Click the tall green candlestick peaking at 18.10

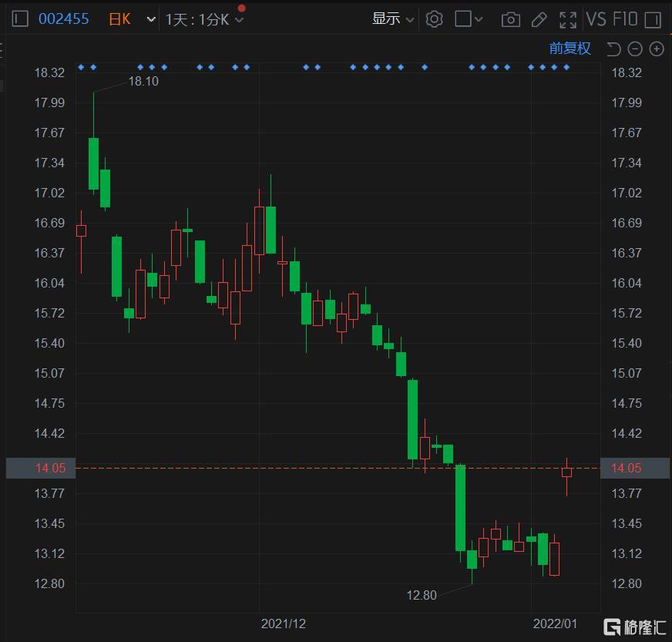coord(93,163)
